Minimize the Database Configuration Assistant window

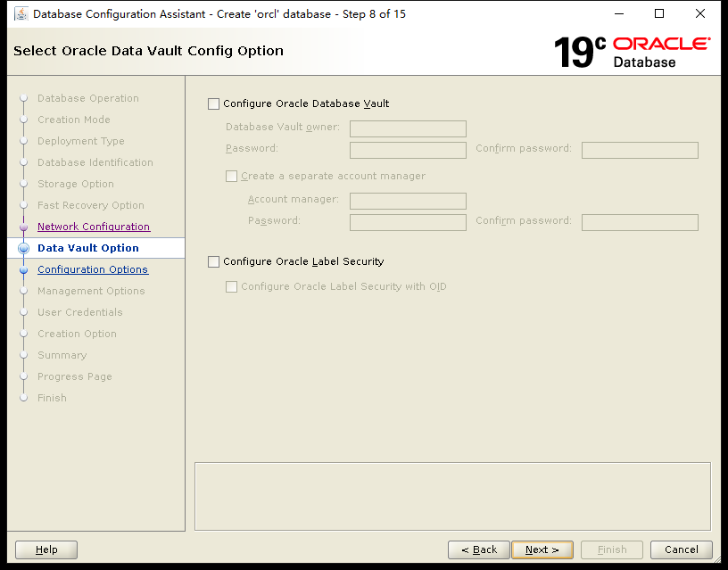[x=619, y=14]
